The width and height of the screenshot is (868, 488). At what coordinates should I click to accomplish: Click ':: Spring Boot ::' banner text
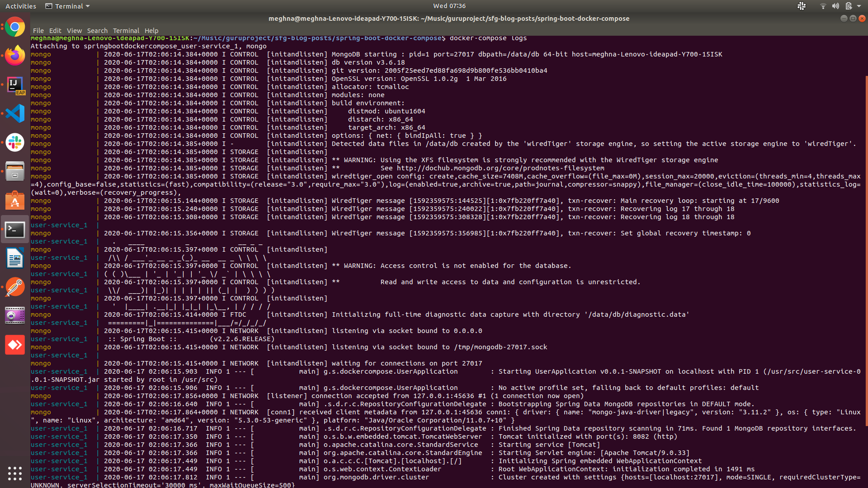(142, 339)
